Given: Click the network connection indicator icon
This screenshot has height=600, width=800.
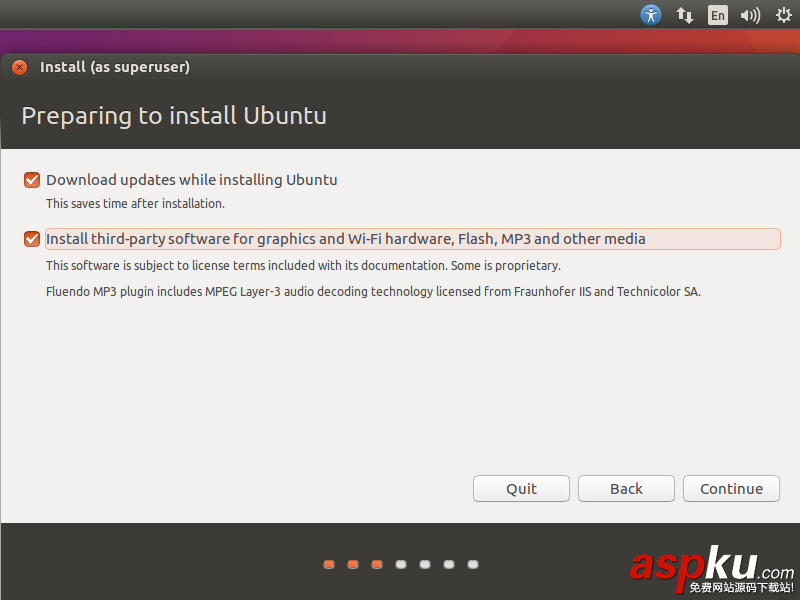Looking at the screenshot, I should pos(685,15).
